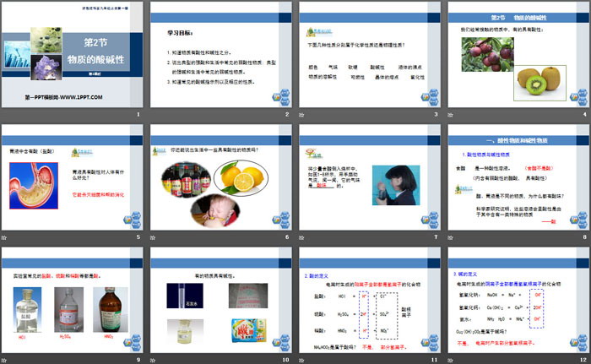Select slide 3 thumbnail with property words list

click(370, 55)
